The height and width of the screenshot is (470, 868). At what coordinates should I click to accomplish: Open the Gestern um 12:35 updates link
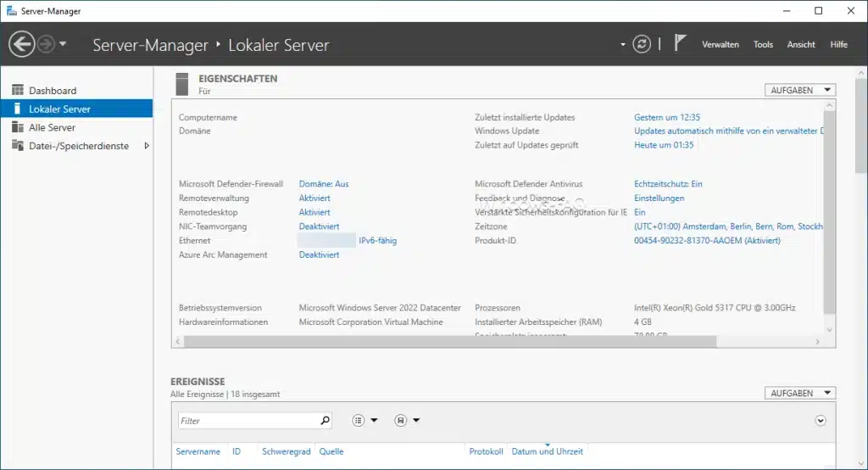tap(667, 117)
